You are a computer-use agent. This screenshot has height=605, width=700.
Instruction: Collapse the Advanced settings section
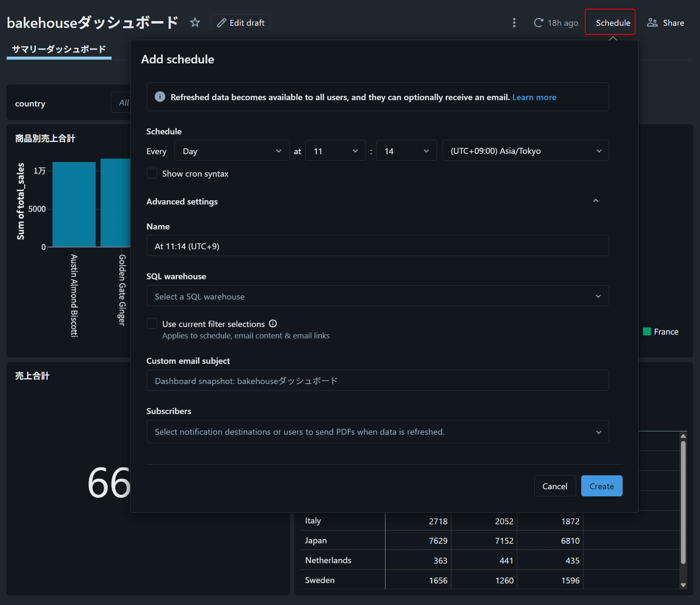(596, 201)
